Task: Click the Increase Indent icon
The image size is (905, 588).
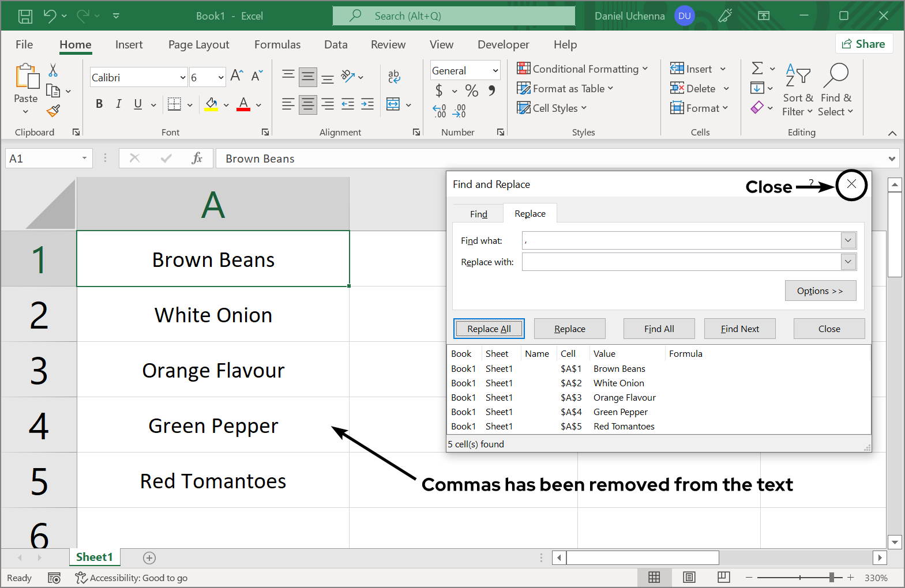Action: tap(367, 104)
